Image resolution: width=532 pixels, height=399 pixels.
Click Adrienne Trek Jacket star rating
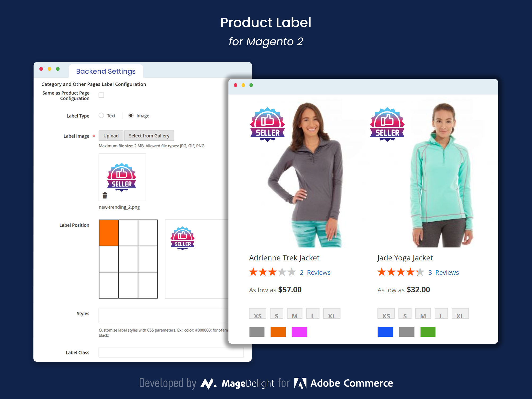tap(272, 272)
